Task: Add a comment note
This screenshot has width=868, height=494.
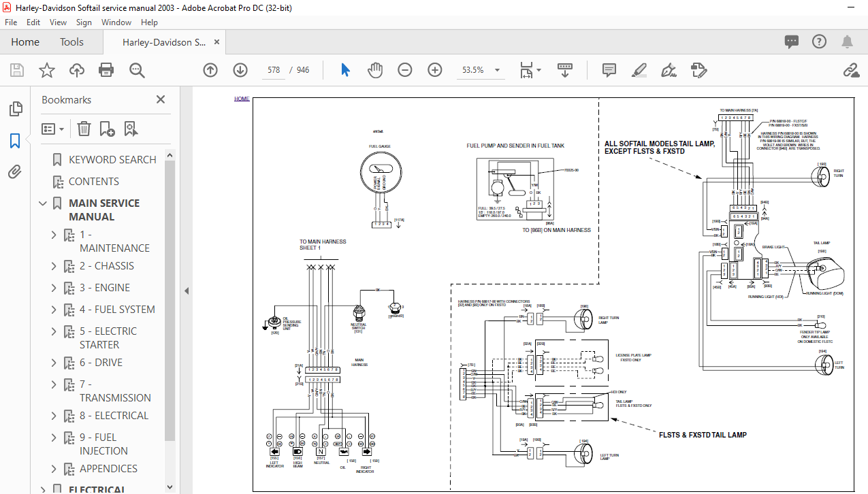Action: tap(609, 70)
